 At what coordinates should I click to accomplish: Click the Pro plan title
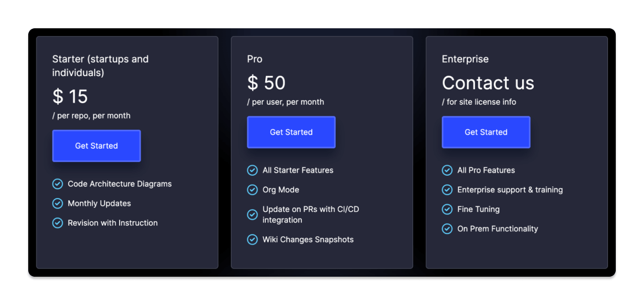(255, 59)
